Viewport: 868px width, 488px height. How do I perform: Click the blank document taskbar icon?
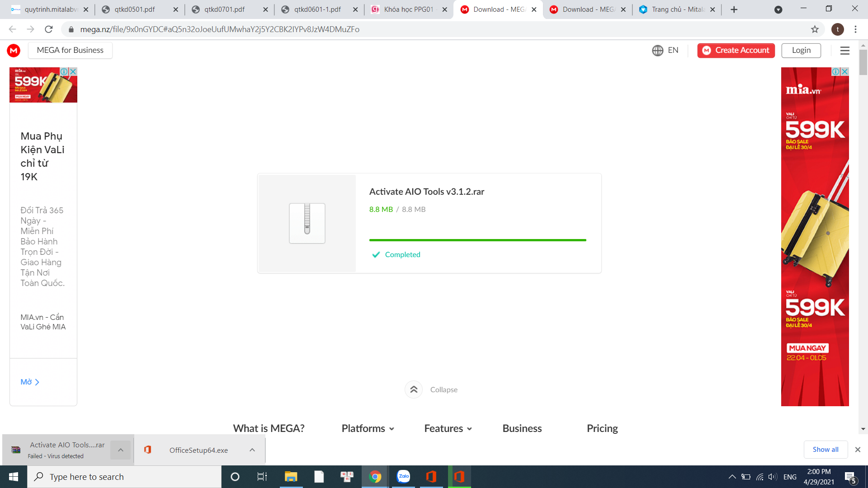[319, 477]
